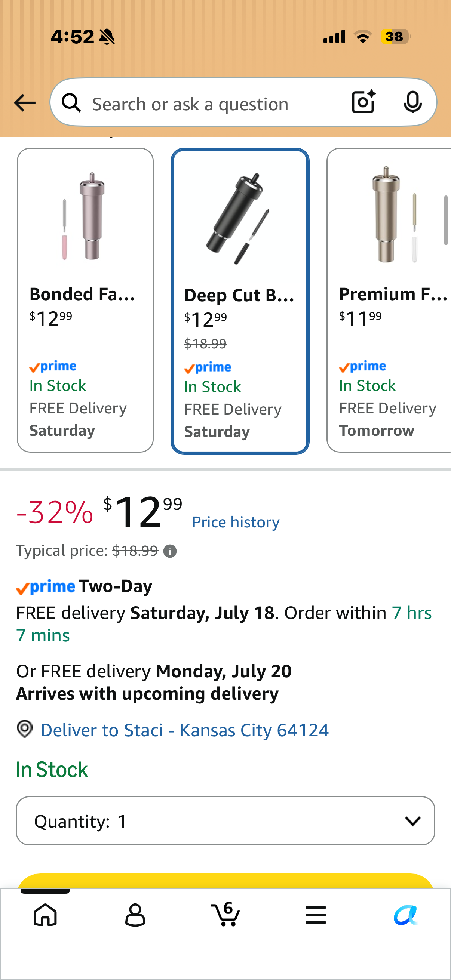Open the account profile icon

click(135, 915)
